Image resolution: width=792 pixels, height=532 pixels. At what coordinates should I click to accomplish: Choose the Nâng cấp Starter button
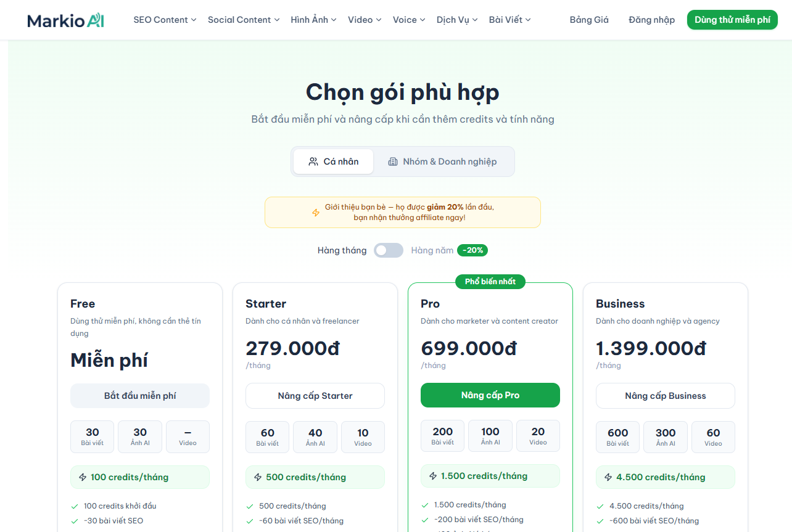[x=315, y=396]
